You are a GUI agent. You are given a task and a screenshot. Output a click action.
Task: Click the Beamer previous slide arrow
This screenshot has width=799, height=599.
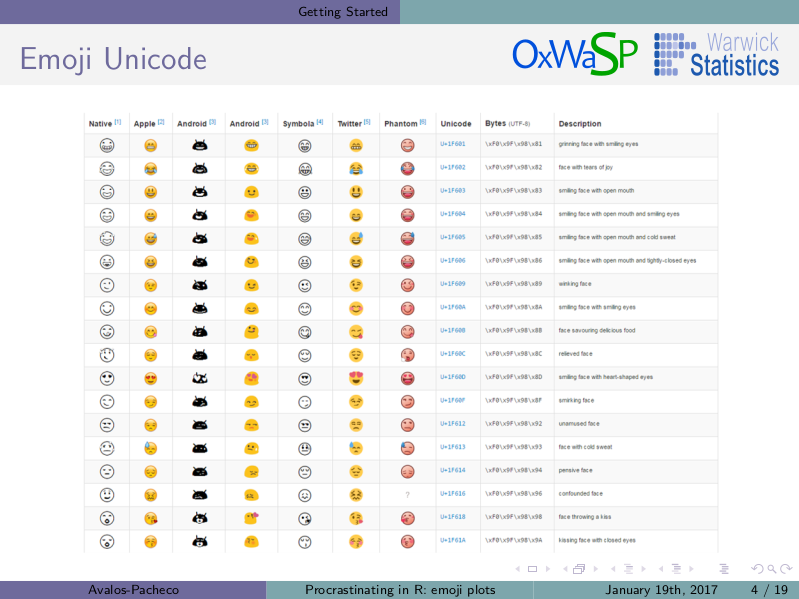tap(518, 569)
